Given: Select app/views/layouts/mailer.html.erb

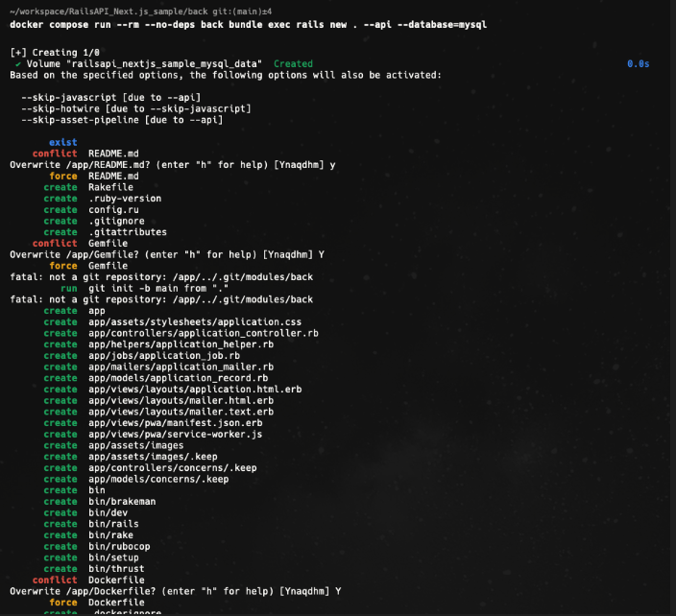Looking at the screenshot, I should tap(181, 400).
